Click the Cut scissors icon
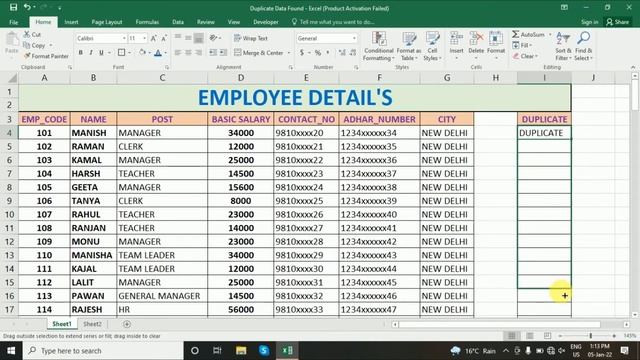Viewport: 640px width, 360px height. [27, 34]
